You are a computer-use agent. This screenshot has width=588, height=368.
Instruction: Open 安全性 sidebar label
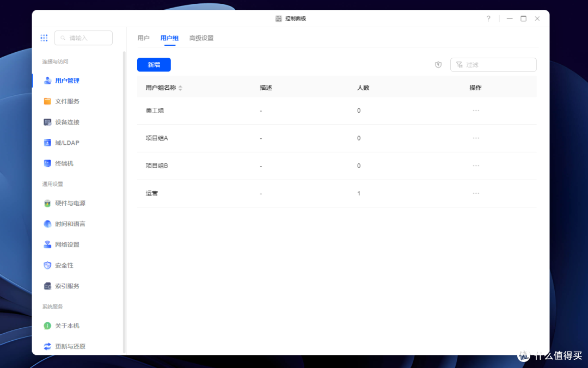coord(64,265)
